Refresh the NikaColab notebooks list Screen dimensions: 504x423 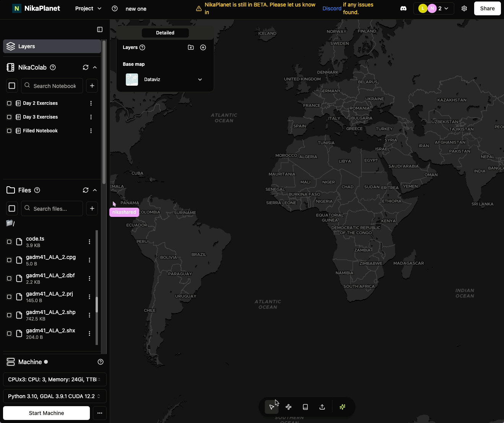pyautogui.click(x=86, y=67)
